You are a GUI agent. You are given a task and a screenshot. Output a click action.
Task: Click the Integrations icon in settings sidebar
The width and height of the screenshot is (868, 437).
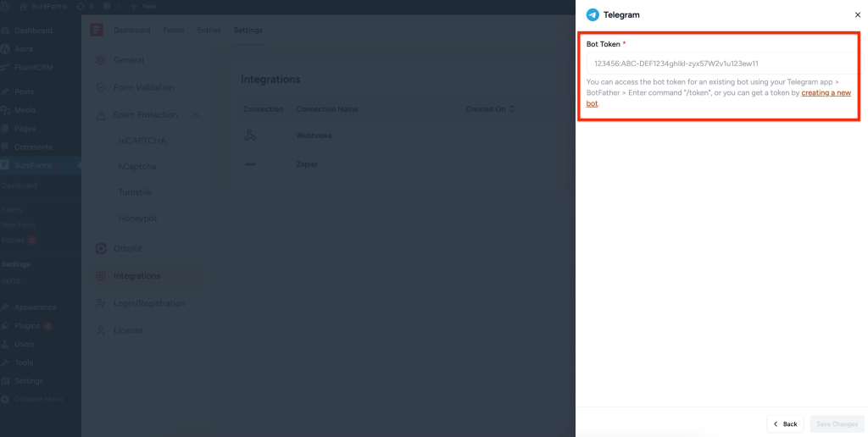(x=101, y=275)
